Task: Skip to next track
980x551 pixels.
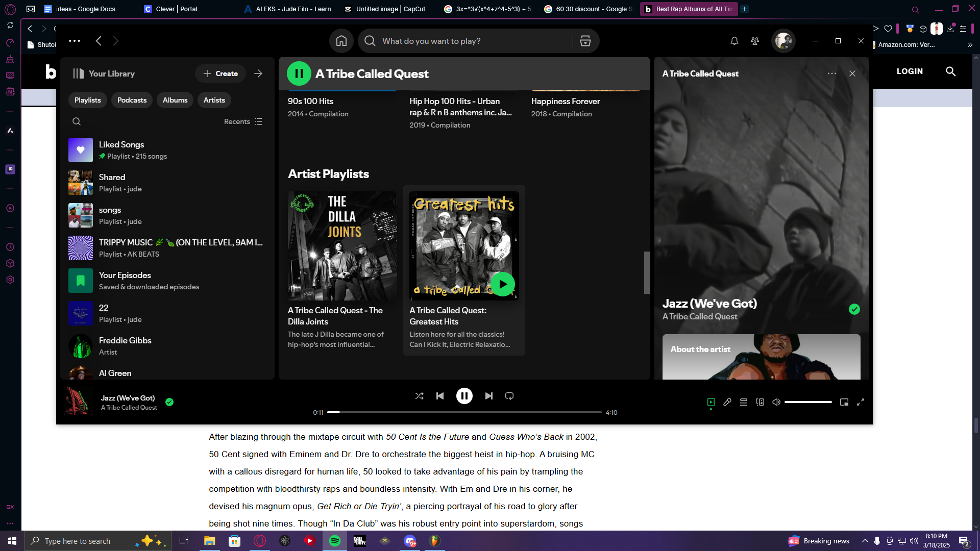Action: coord(489,396)
